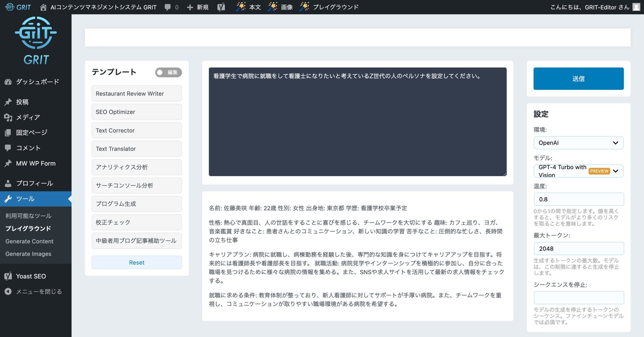
Task: Select Generate Images in the sidebar
Action: point(28,254)
